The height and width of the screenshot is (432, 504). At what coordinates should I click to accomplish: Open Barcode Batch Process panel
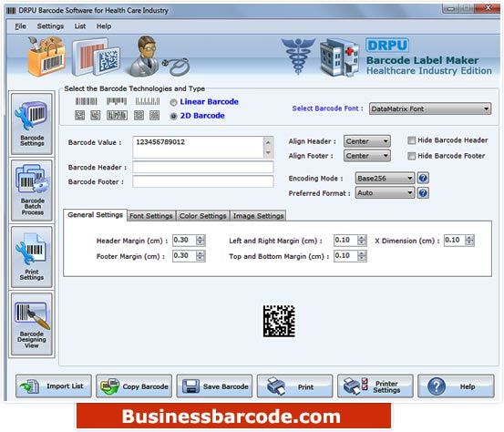[x=32, y=190]
